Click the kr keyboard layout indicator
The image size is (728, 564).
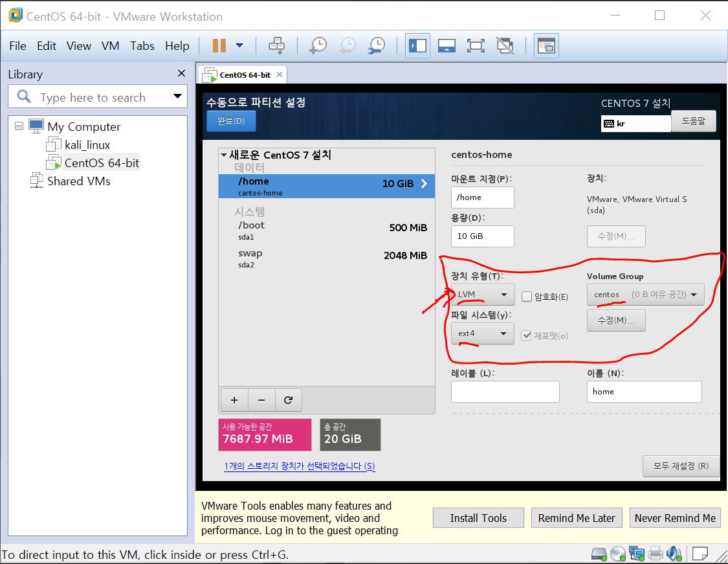[x=635, y=124]
